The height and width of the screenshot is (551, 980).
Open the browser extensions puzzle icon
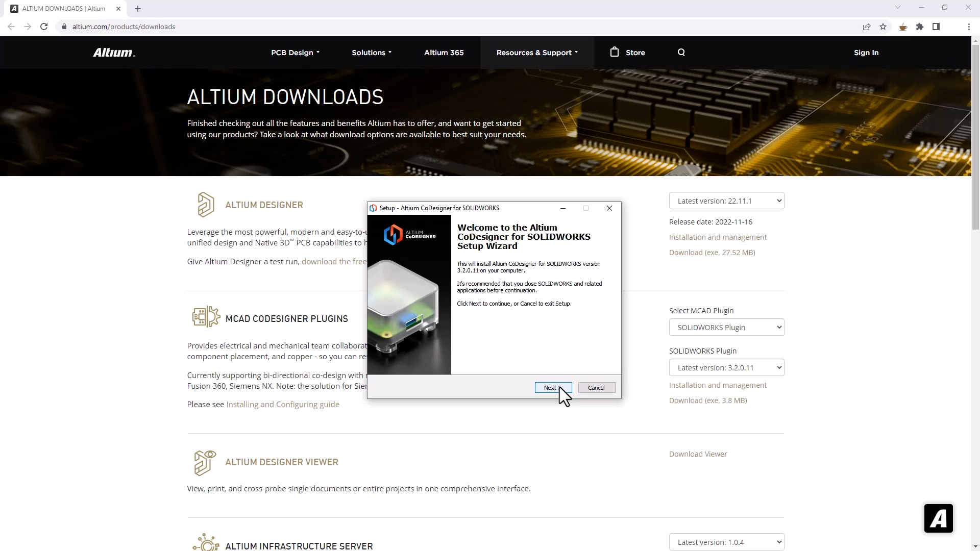click(x=920, y=27)
